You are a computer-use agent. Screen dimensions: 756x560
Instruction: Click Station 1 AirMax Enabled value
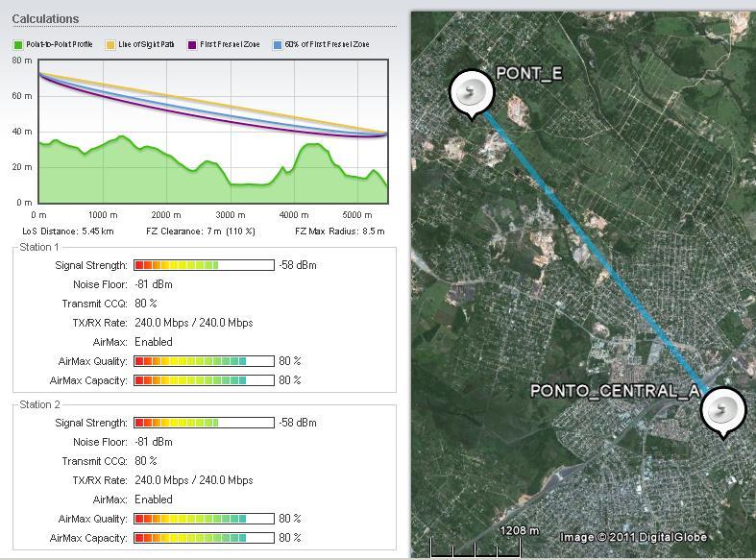[154, 342]
